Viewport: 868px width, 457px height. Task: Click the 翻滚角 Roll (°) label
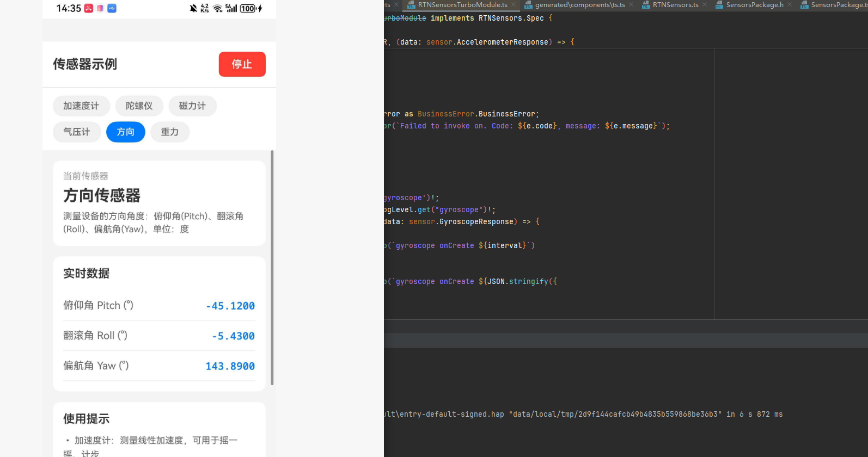coord(95,335)
